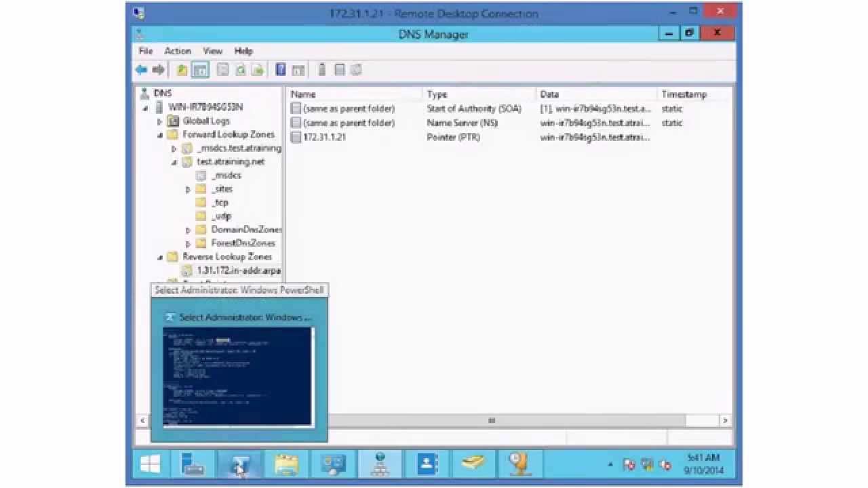Image resolution: width=868 pixels, height=488 pixels.
Task: Click the right scroll arrow of records pane
Action: click(x=725, y=421)
